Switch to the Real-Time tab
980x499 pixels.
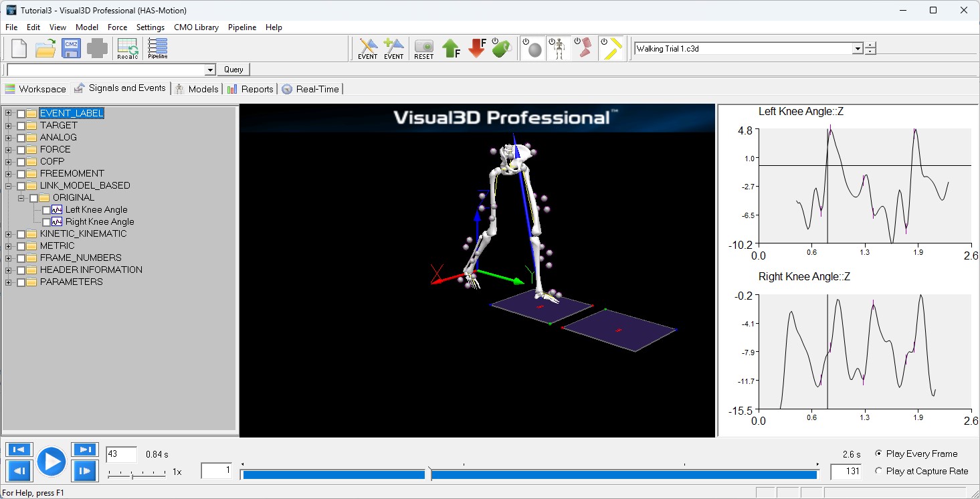(x=311, y=88)
